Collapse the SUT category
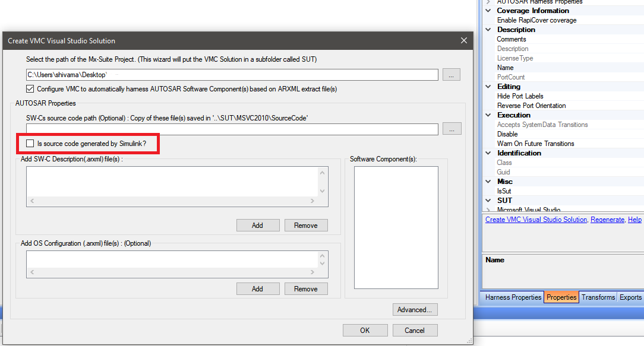Image resolution: width=644 pixels, height=346 pixels. click(488, 200)
